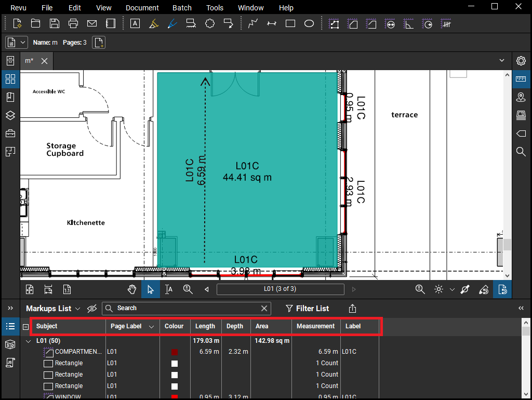Select the Rectangle tool
The image size is (532, 400).
tap(290, 24)
